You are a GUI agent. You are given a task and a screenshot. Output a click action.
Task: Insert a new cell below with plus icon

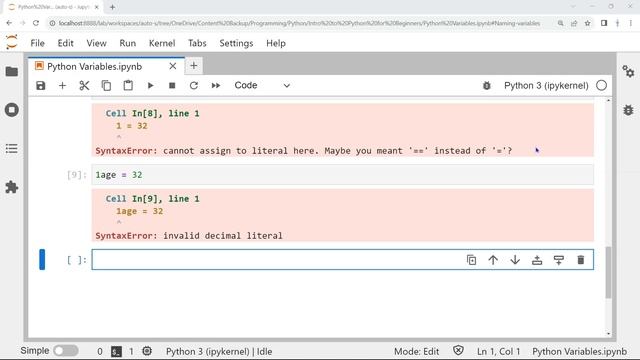pyautogui.click(x=62, y=85)
